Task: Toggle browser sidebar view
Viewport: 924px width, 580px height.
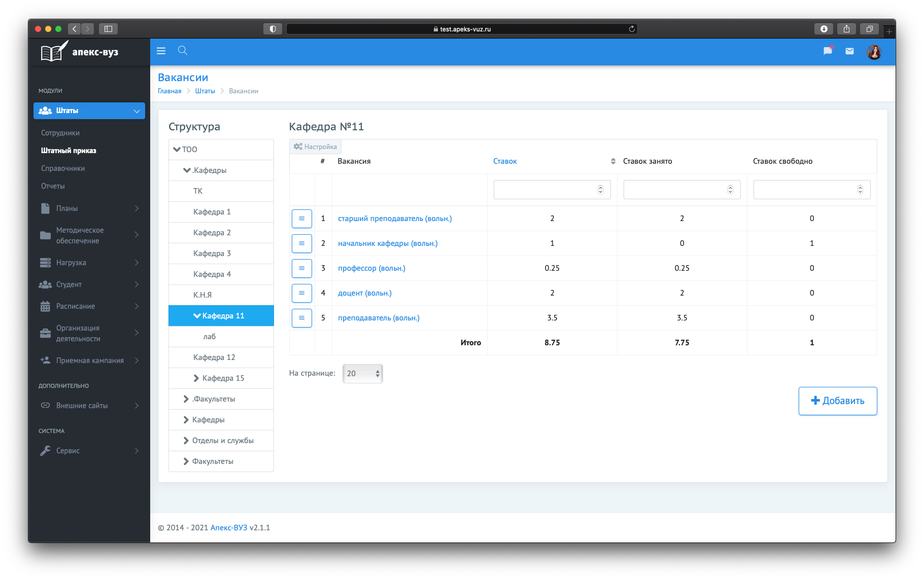Action: (x=108, y=29)
